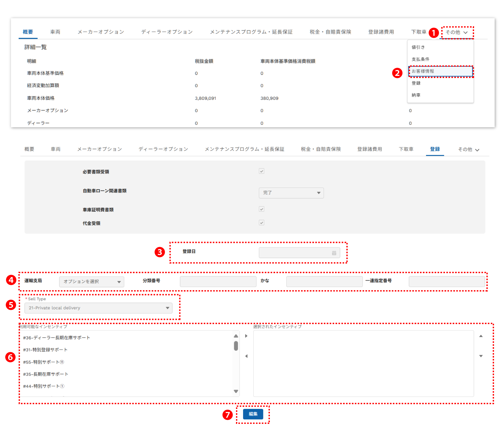Viewport: 504px width, 437px height.
Task: Toggle the 必要書類受領 checkbox
Action: coord(261,171)
